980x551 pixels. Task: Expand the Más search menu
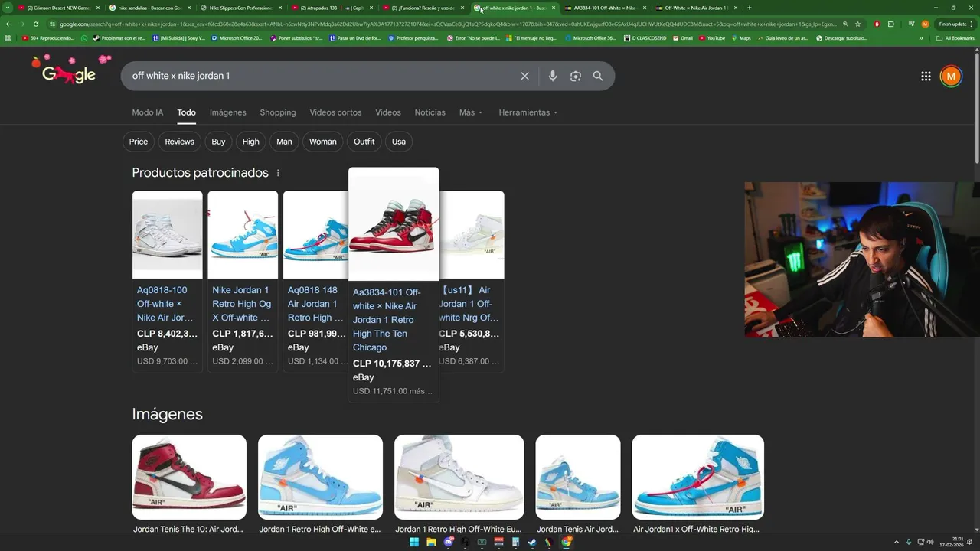click(471, 112)
